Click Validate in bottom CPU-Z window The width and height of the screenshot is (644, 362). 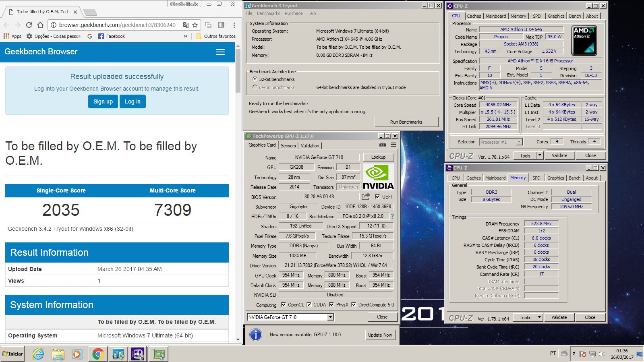pyautogui.click(x=559, y=317)
